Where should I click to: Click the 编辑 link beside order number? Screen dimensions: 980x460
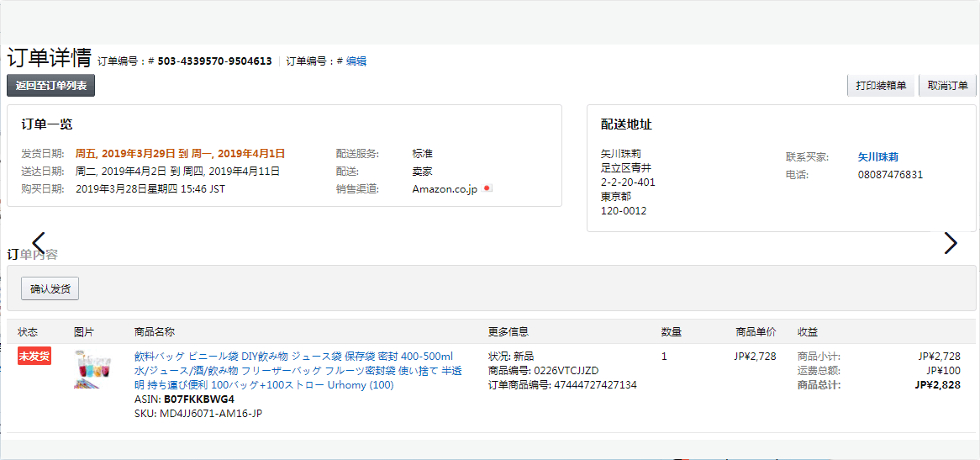tap(356, 61)
